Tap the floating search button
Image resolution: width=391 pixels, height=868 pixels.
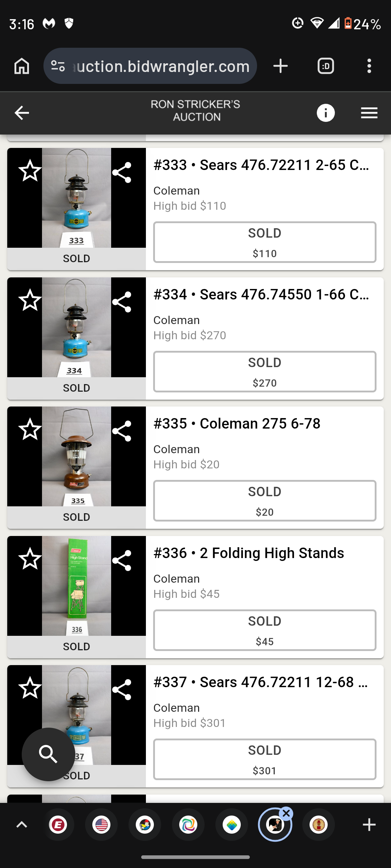(x=49, y=754)
